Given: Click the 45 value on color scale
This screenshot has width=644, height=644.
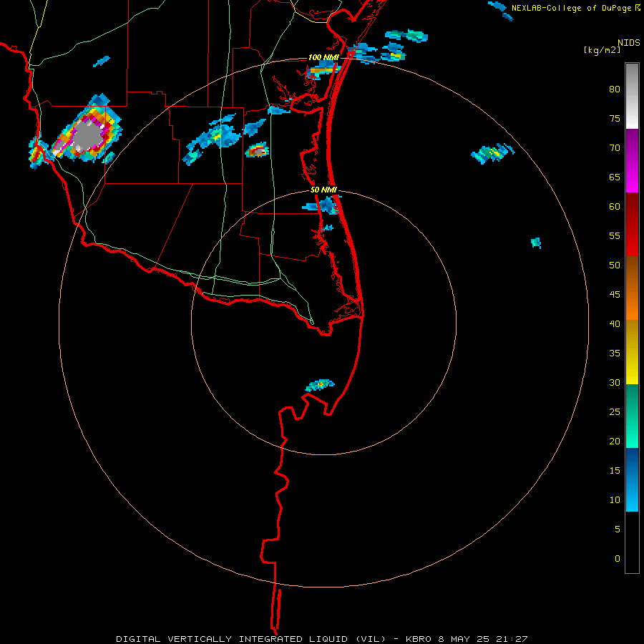Looking at the screenshot, I should (615, 295).
